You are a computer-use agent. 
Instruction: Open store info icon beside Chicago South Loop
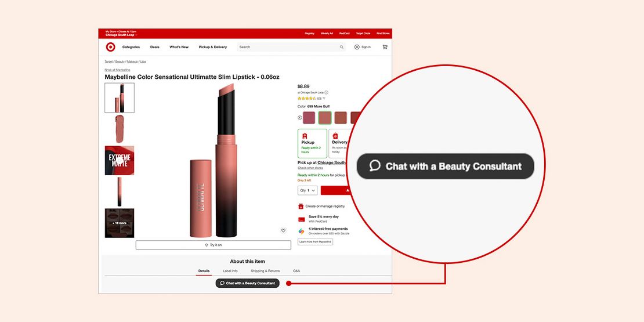click(x=327, y=92)
